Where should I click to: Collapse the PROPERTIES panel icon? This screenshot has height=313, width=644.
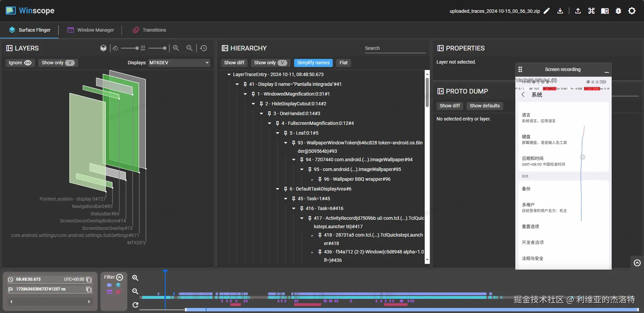pos(440,48)
